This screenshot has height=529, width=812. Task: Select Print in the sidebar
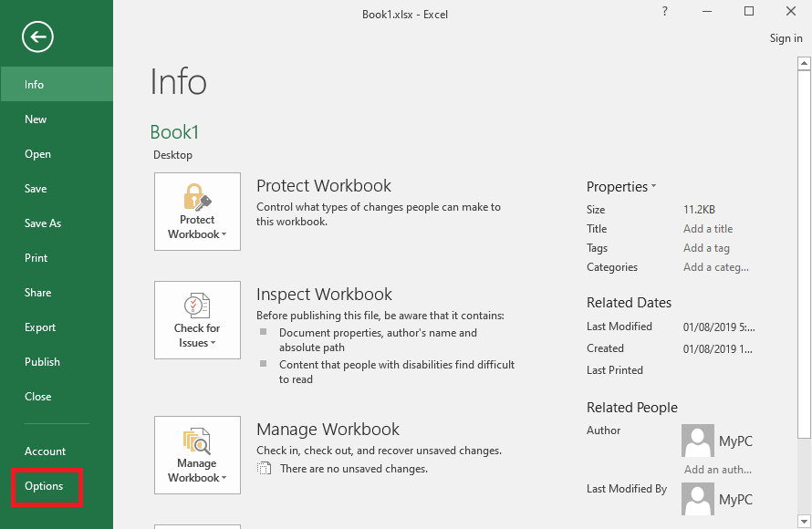tap(36, 258)
